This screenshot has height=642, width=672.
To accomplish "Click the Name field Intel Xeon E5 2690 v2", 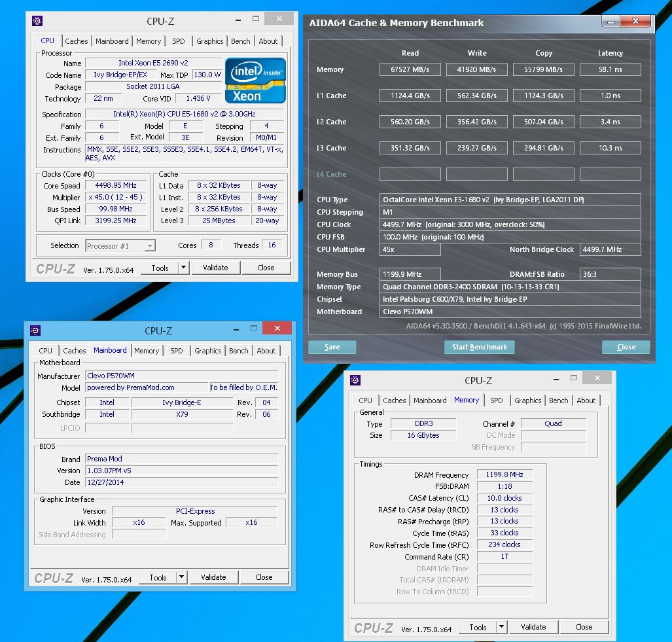I will (153, 63).
